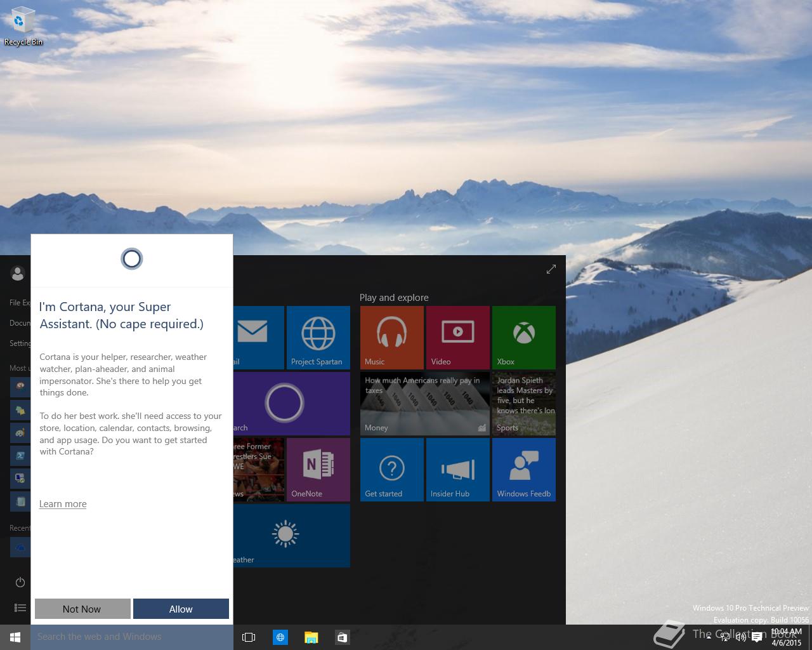The image size is (812, 650).
Task: Open the Mail tile
Action: (x=259, y=338)
